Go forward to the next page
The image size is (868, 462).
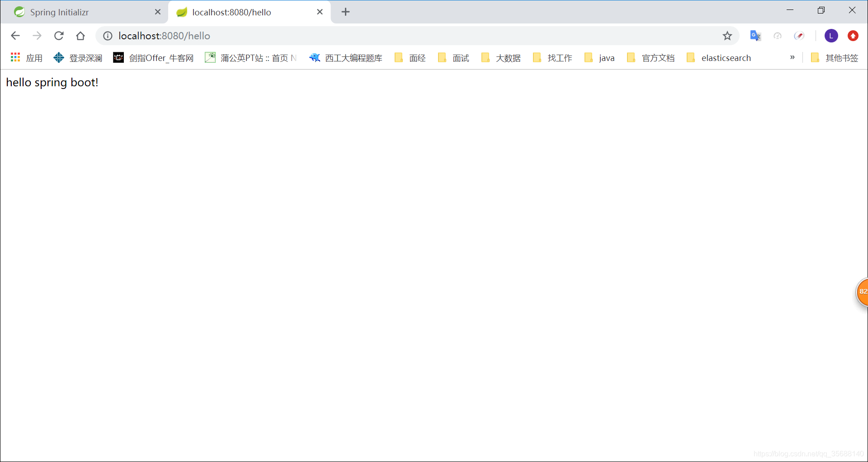[x=37, y=36]
